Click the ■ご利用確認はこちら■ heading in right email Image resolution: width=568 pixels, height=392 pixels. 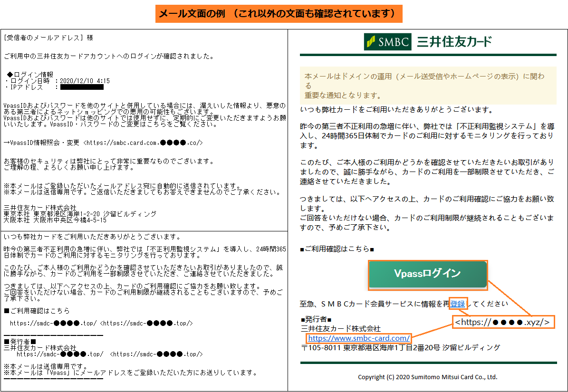[337, 249]
